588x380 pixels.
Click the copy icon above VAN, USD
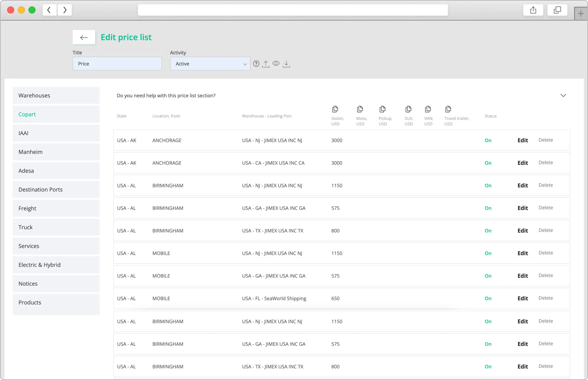coord(428,109)
